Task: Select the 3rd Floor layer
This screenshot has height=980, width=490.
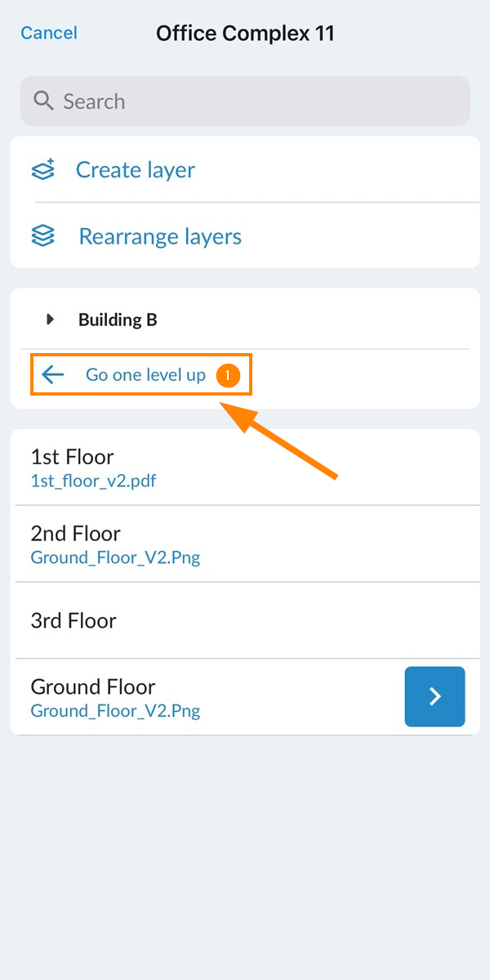Action: (x=245, y=620)
